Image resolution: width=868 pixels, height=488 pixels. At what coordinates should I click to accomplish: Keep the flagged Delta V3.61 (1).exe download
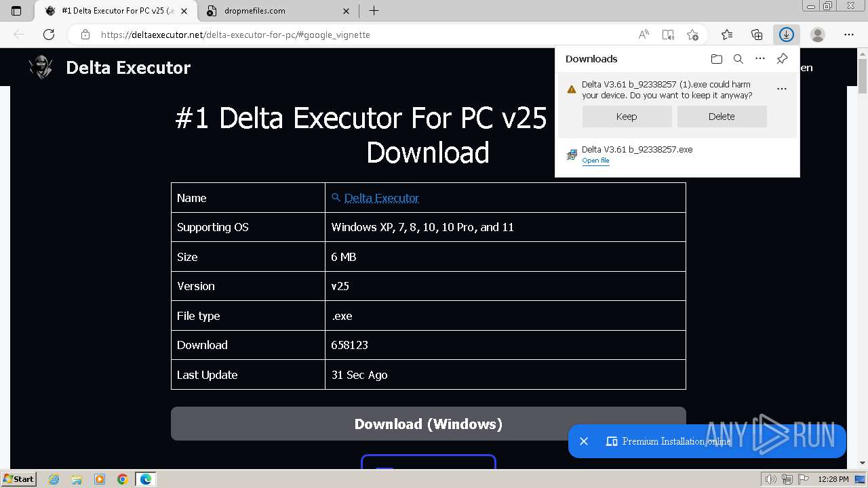(x=627, y=117)
